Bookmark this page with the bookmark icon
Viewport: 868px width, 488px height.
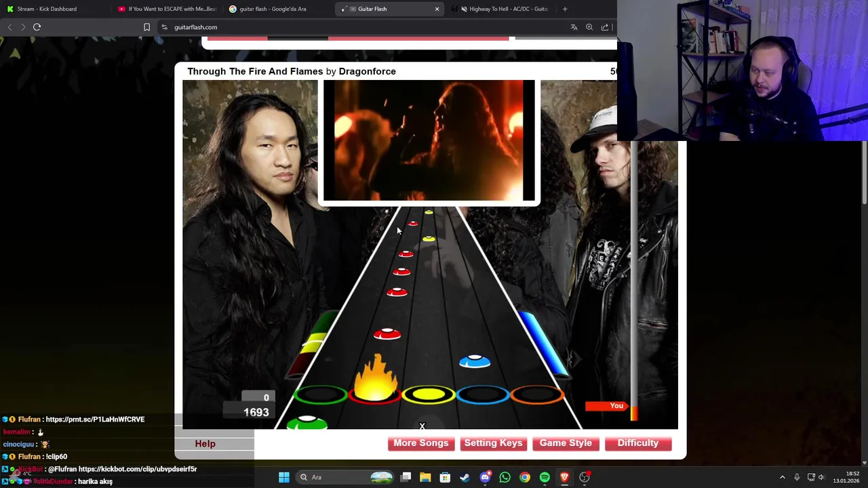click(x=146, y=27)
